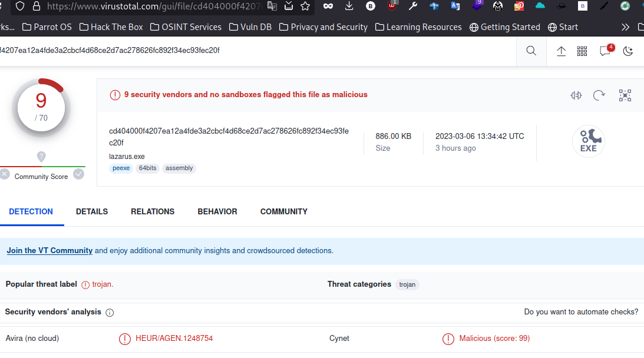Click the peexe tag
The image size is (644, 358).
(x=121, y=168)
